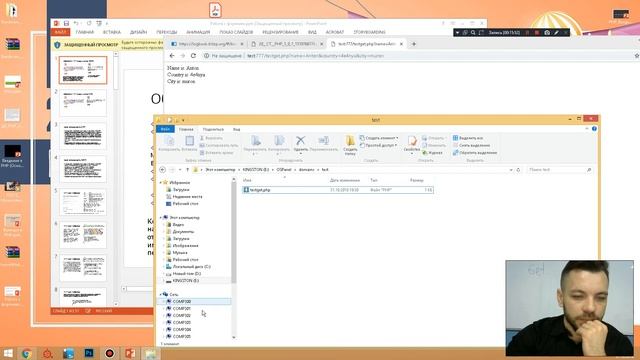Select slide 2 thumbnail in PowerPoint

pos(83,103)
